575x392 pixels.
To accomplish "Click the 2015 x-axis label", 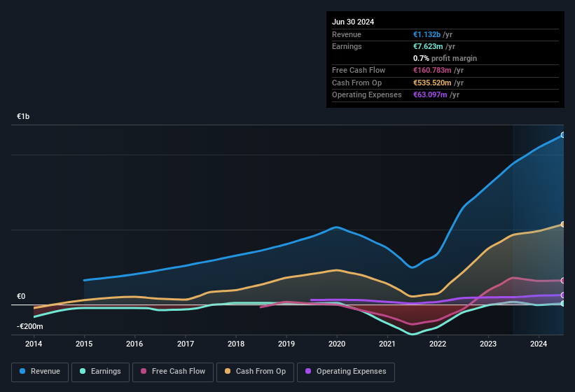I will [x=84, y=344].
